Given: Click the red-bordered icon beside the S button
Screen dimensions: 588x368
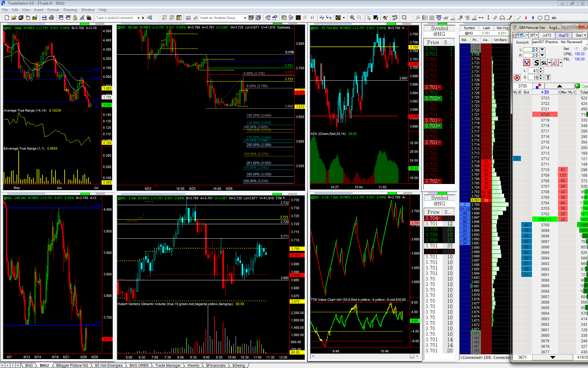Looking at the screenshot, I should 527,63.
